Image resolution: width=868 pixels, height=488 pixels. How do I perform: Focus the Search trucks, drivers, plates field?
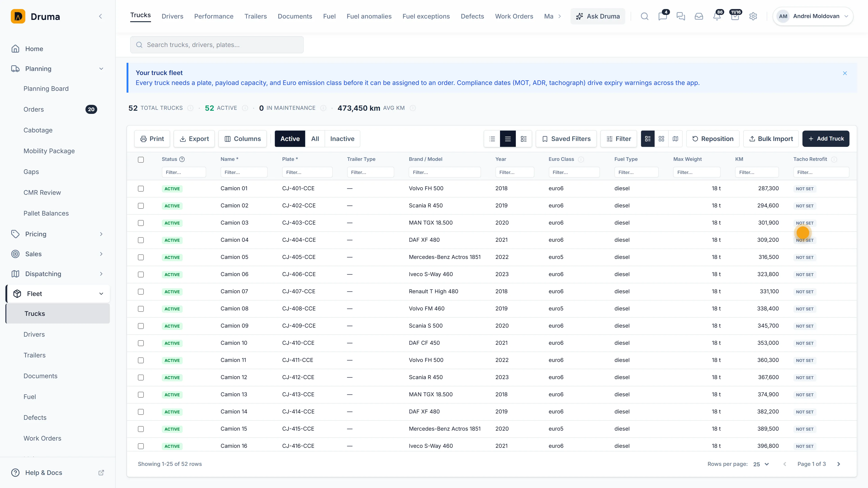[217, 45]
